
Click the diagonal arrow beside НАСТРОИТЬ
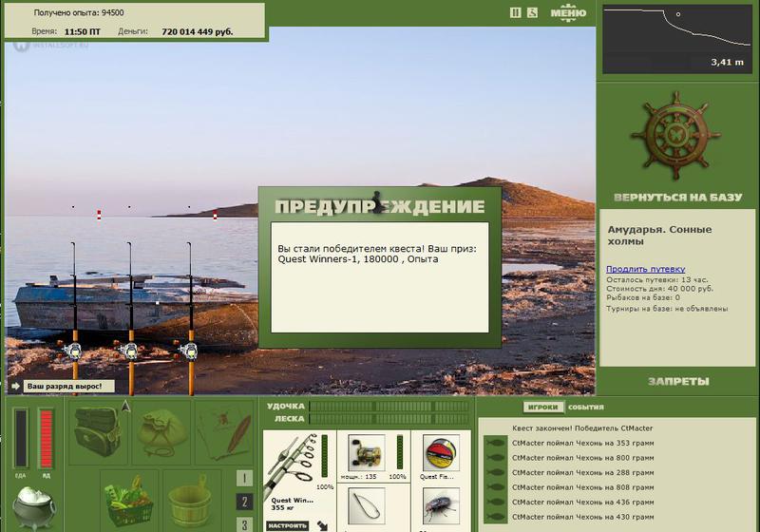pyautogui.click(x=322, y=525)
